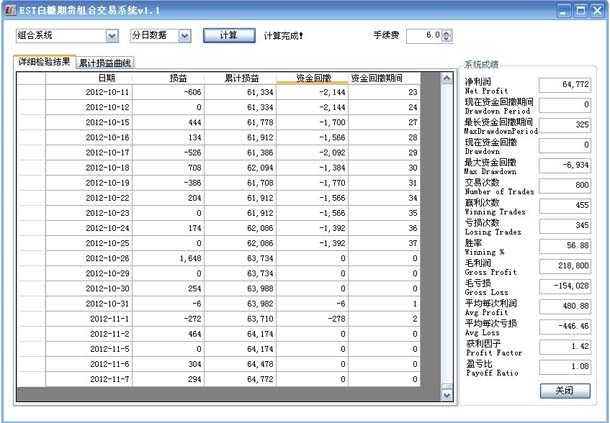610x423 pixels.
Task: Increase the 手续费 spinner value
Action: (x=436, y=31)
